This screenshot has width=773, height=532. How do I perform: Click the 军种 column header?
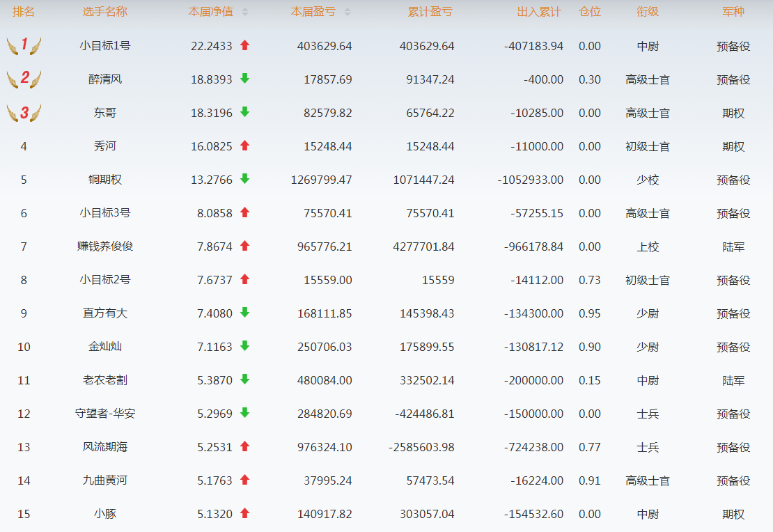click(733, 12)
